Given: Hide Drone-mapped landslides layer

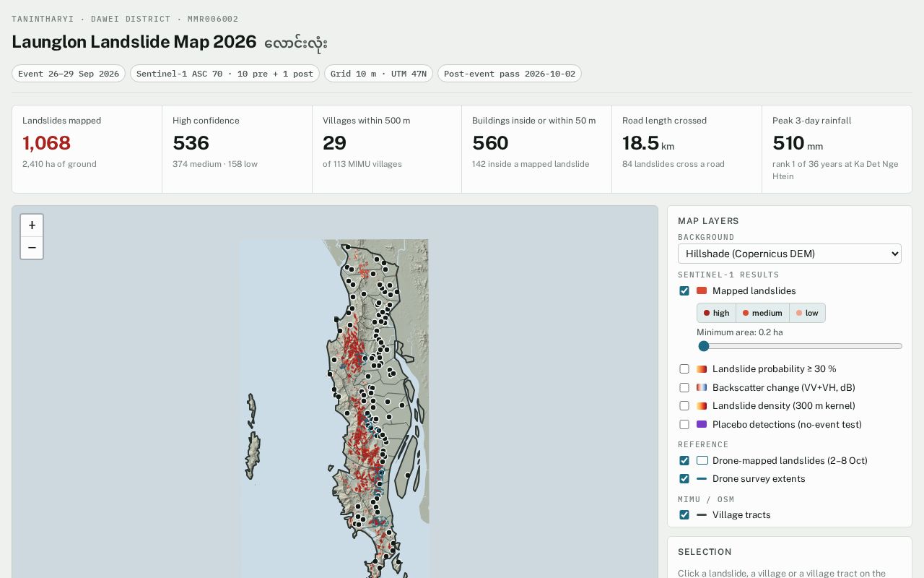Looking at the screenshot, I should point(684,461).
